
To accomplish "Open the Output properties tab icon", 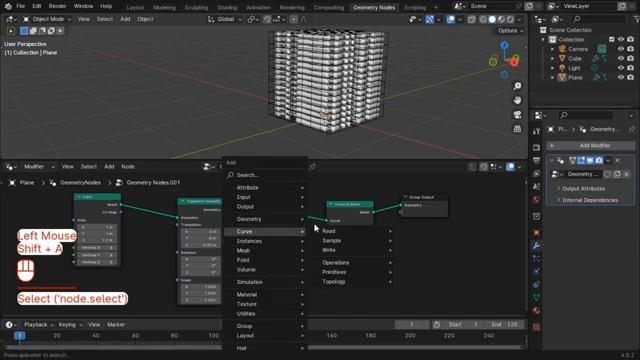I will [x=536, y=160].
